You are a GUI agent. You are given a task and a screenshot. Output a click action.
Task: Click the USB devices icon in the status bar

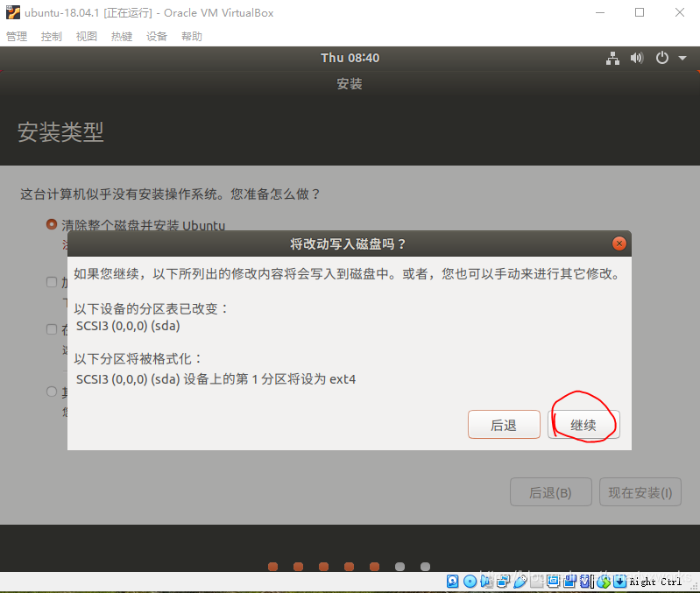click(520, 581)
